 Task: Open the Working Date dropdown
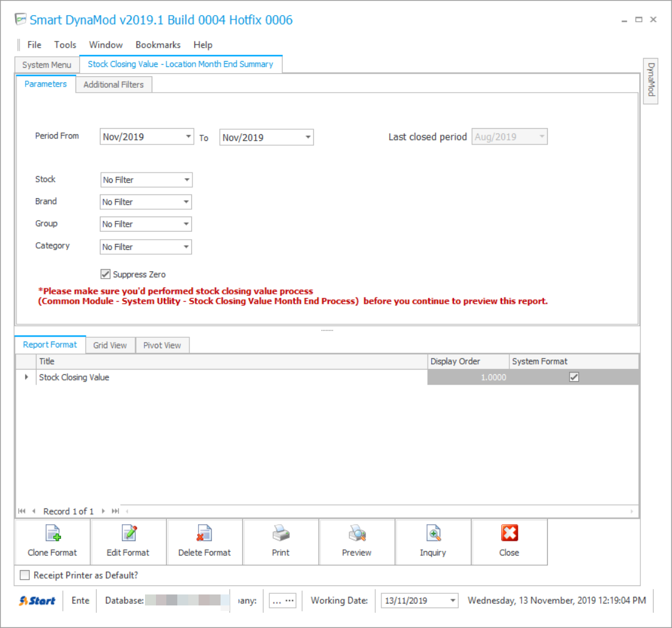(x=453, y=601)
